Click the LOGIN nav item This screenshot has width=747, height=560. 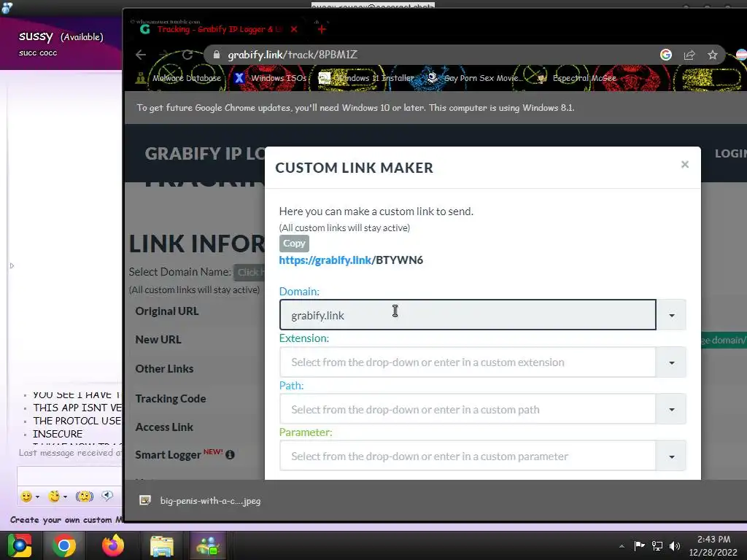click(730, 153)
